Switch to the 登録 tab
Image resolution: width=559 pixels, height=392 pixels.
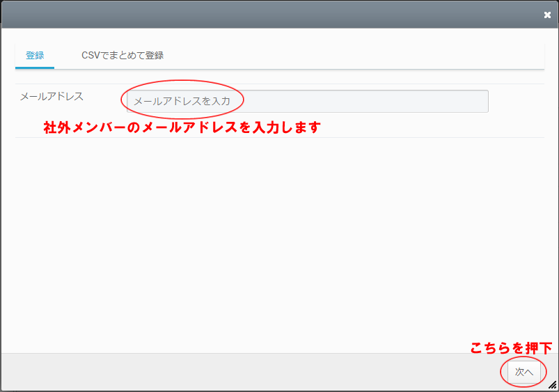coord(35,56)
